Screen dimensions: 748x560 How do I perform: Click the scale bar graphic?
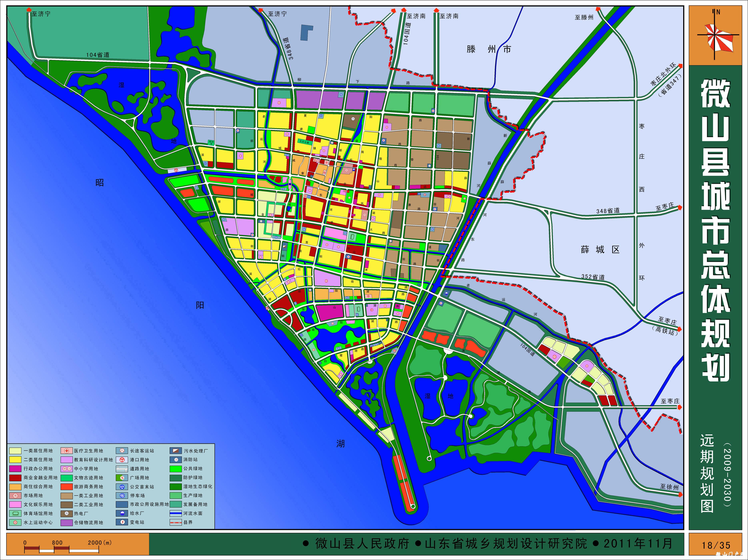62,550
